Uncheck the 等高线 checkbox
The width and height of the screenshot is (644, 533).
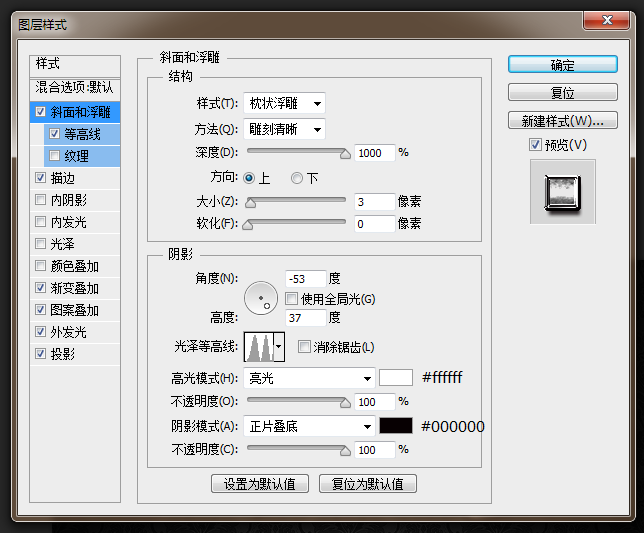[54, 133]
